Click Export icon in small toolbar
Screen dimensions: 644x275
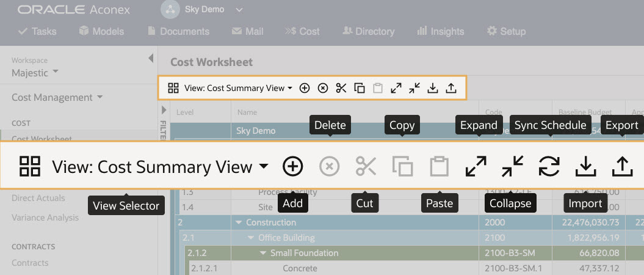point(451,88)
